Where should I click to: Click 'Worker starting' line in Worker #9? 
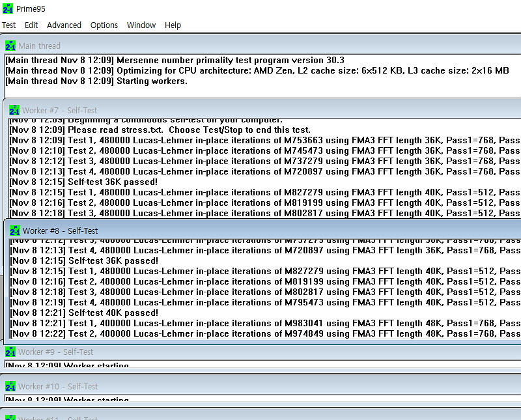coord(67,365)
